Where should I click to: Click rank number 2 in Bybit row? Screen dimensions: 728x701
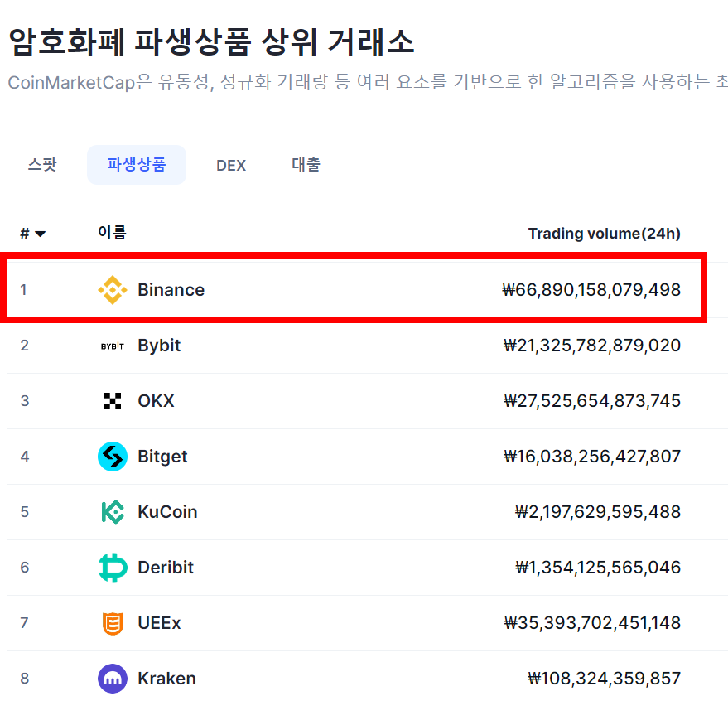pos(25,346)
